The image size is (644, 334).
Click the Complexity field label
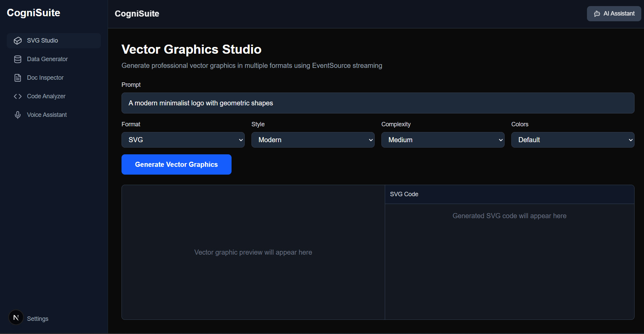click(x=396, y=124)
